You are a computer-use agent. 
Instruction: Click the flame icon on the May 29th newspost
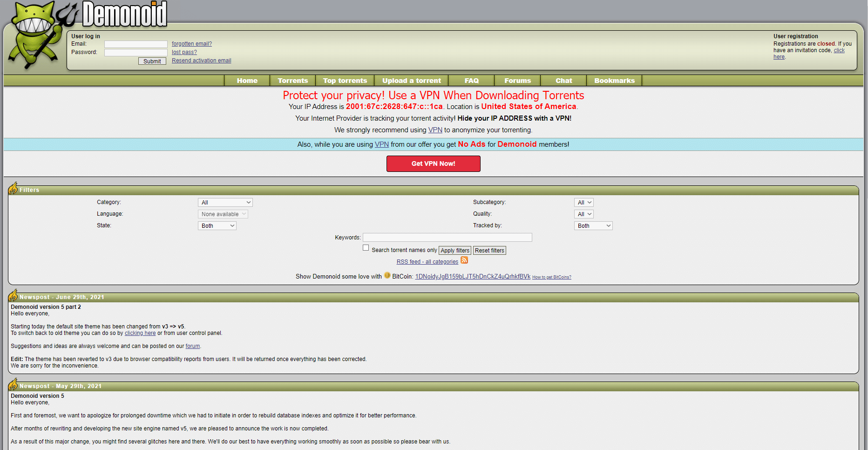pyautogui.click(x=14, y=385)
